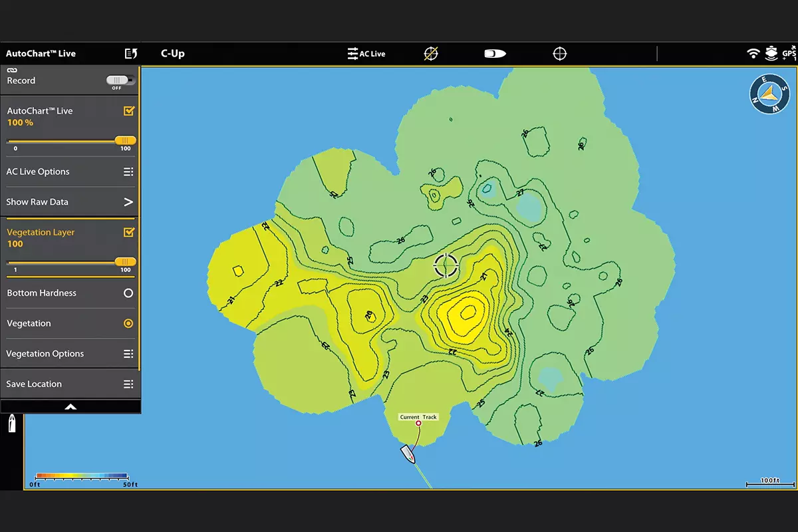
Task: Uncheck the AutoChart Live checkbox
Action: (x=129, y=111)
